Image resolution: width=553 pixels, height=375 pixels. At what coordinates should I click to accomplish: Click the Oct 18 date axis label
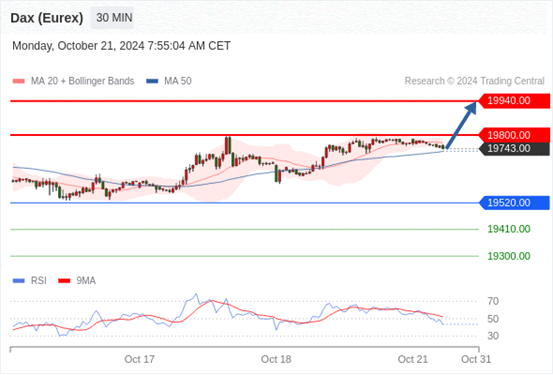(x=276, y=359)
